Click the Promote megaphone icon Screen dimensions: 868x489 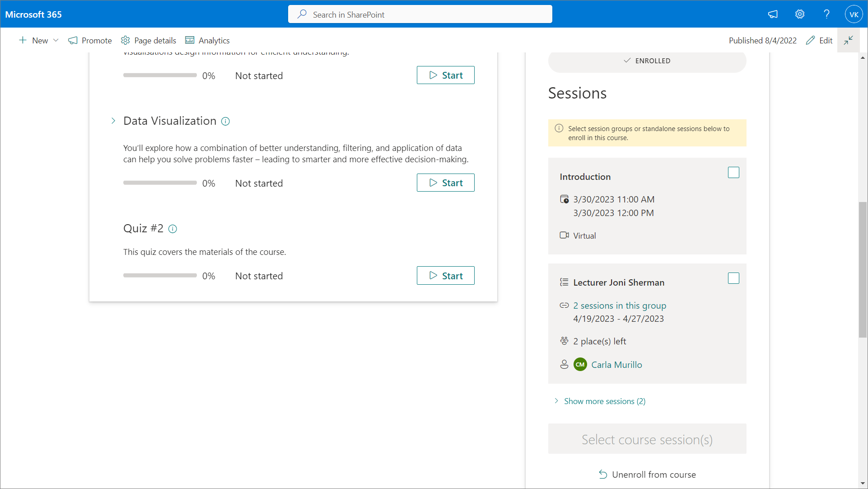click(x=73, y=41)
